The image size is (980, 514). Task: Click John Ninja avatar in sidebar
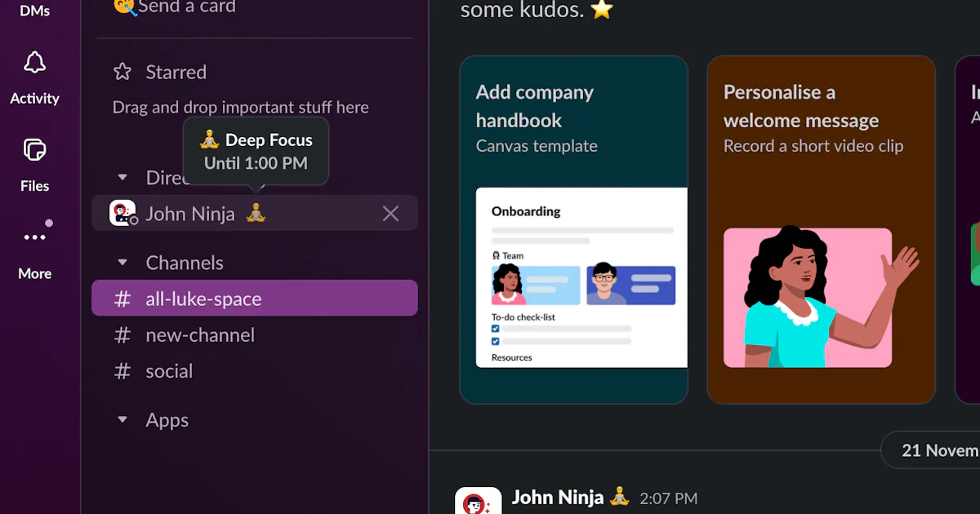pyautogui.click(x=122, y=213)
